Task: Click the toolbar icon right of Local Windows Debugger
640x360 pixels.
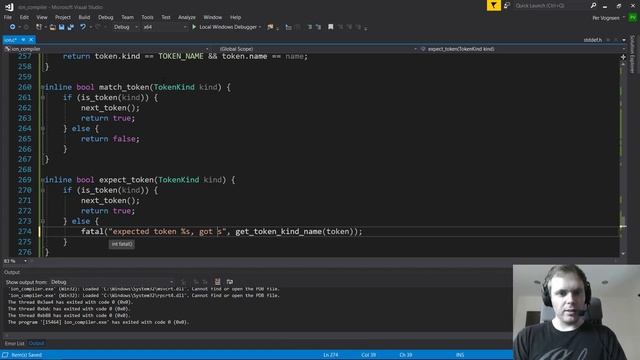Action: coord(270,27)
